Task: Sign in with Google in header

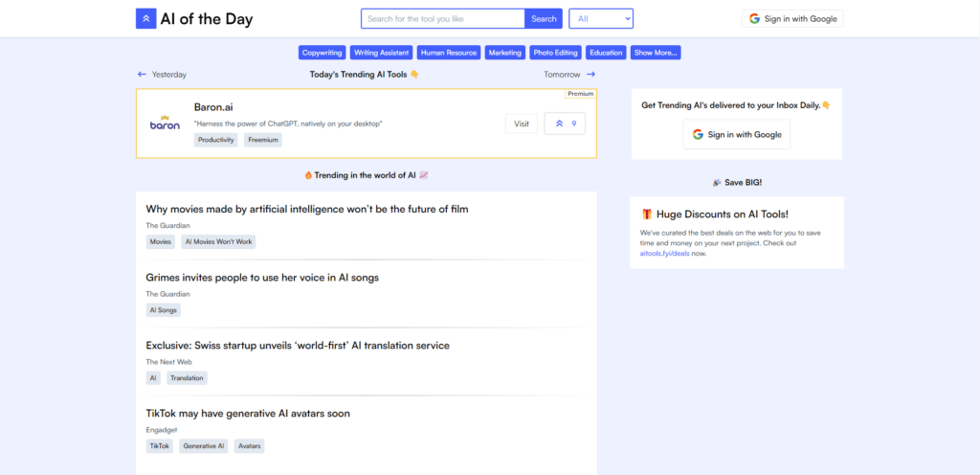Action: pos(792,18)
